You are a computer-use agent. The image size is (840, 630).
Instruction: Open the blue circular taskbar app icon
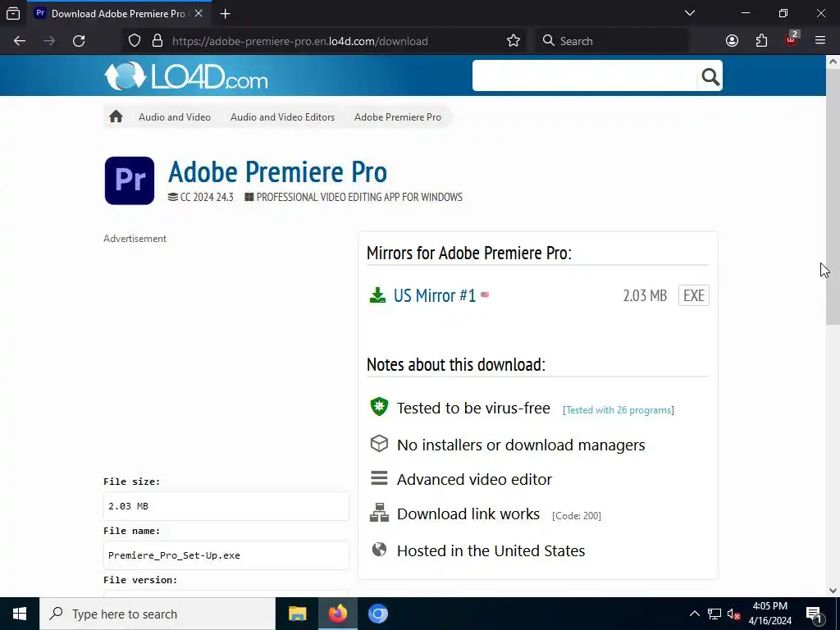pos(377,614)
